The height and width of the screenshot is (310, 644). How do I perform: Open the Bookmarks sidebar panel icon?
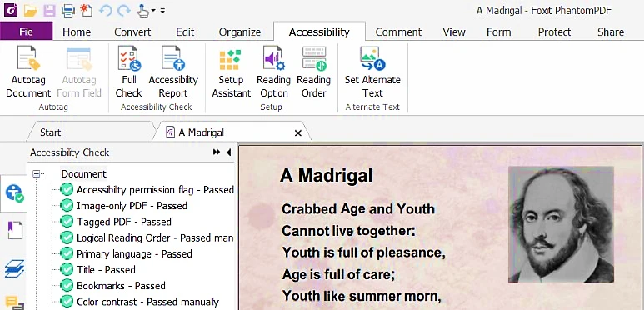(15, 230)
